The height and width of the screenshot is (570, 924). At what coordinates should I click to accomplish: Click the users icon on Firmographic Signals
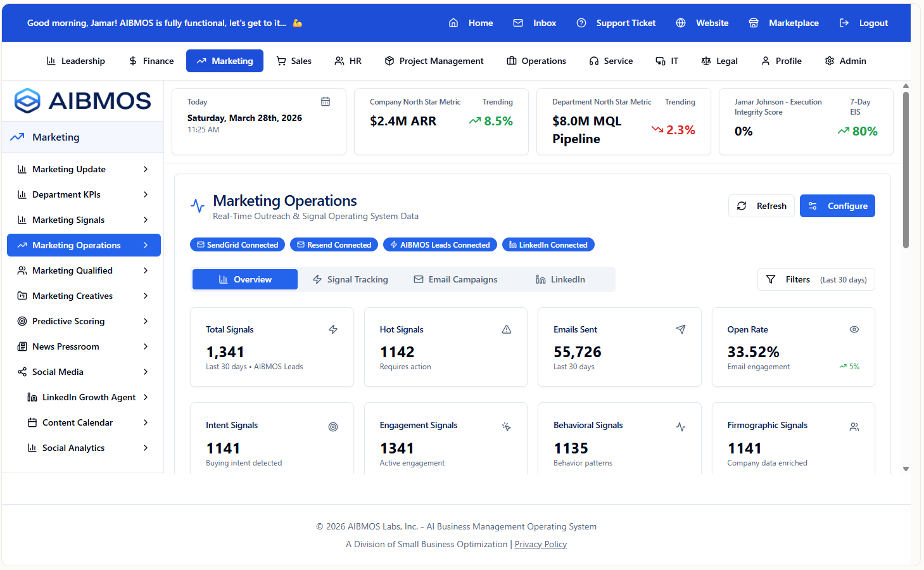click(854, 427)
